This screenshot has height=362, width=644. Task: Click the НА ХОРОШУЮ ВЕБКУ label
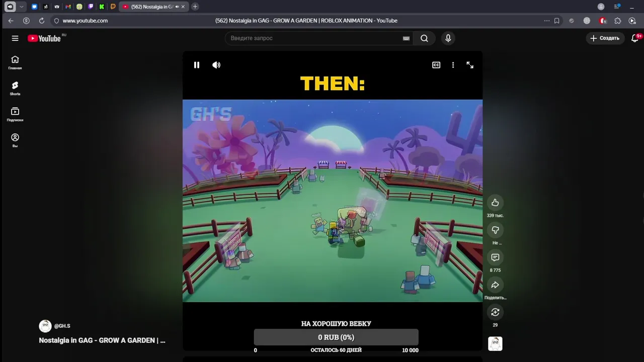click(x=336, y=324)
